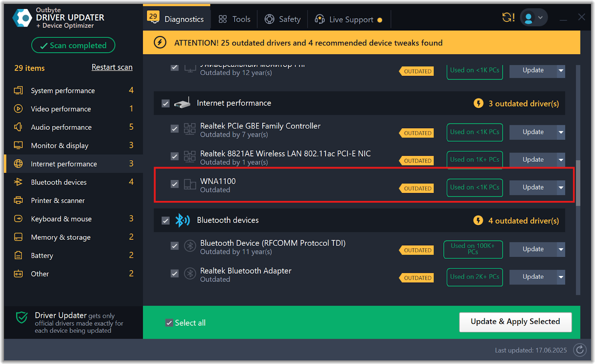The image size is (595, 364).
Task: Click the Scan completed button
Action: click(73, 45)
